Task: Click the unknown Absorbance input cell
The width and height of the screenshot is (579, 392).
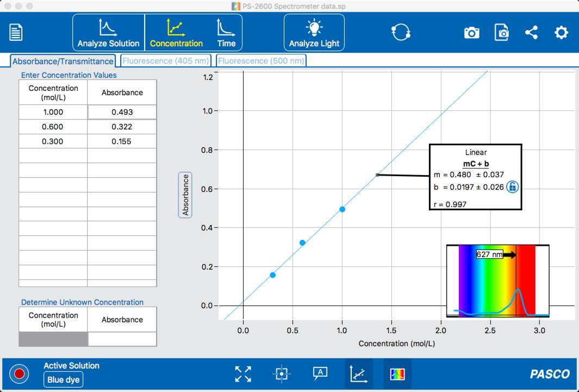Action: (x=122, y=339)
